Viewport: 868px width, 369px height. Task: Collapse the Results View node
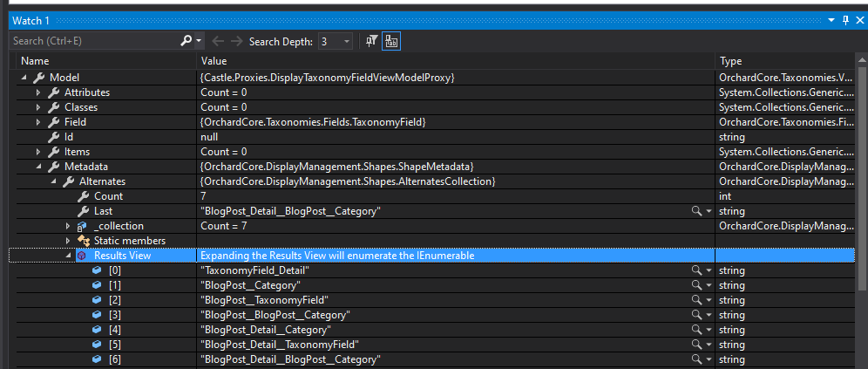click(69, 256)
